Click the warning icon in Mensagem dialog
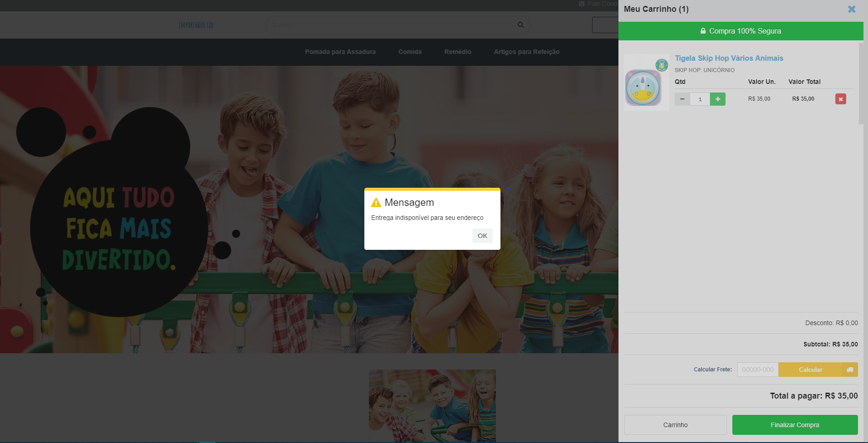This screenshot has height=443, width=868. pos(376,203)
